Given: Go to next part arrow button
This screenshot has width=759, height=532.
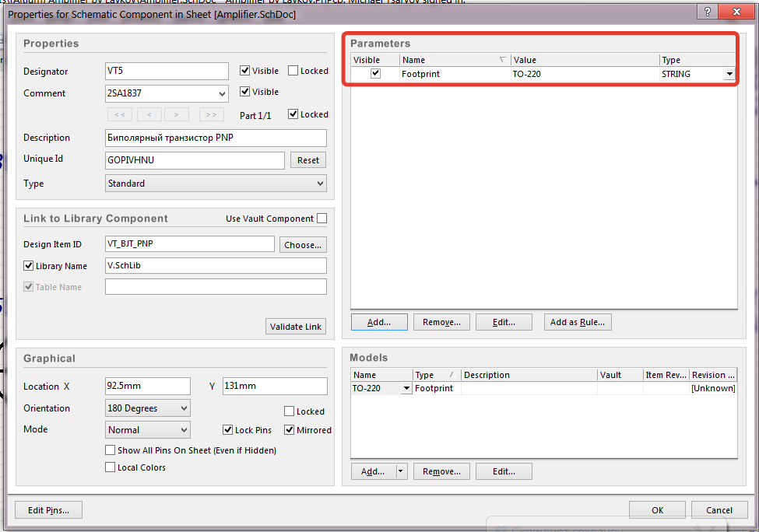Looking at the screenshot, I should click(x=177, y=114).
